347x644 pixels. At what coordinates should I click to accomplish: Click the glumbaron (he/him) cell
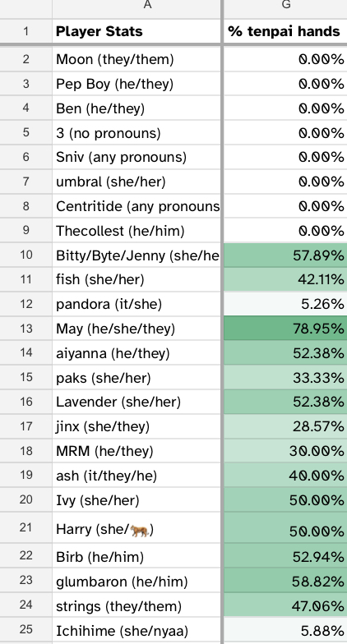pyautogui.click(x=136, y=582)
